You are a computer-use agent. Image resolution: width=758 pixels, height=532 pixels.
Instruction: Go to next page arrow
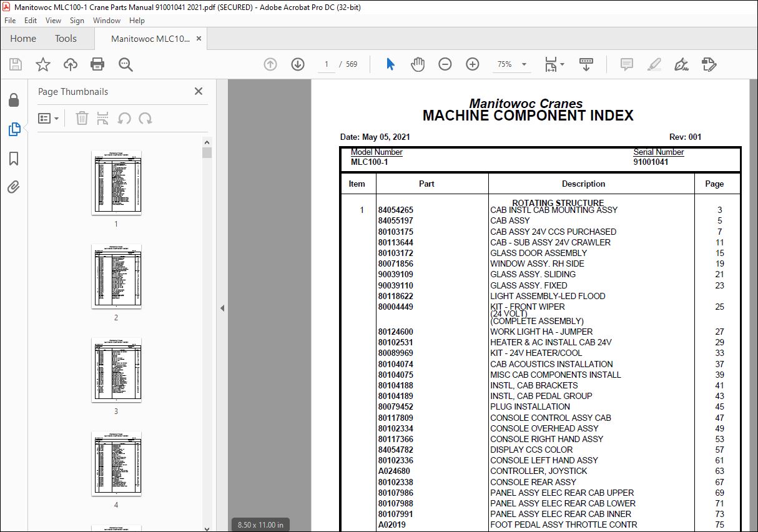coord(298,64)
